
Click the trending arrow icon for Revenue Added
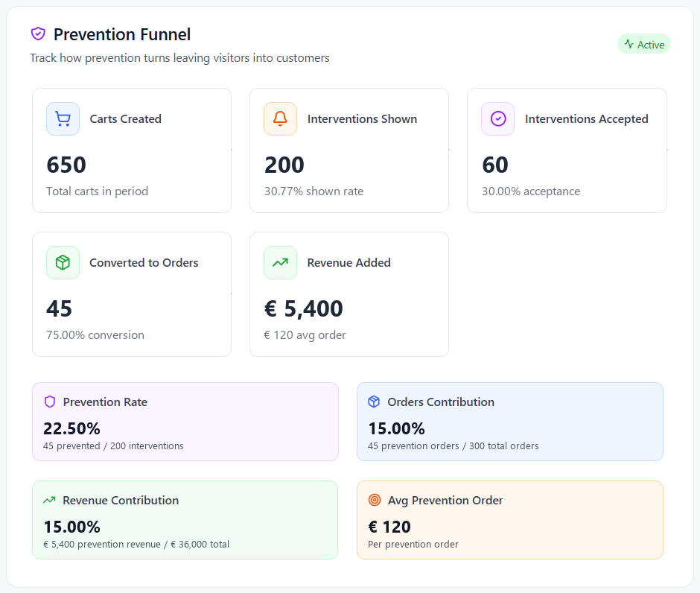click(x=280, y=262)
